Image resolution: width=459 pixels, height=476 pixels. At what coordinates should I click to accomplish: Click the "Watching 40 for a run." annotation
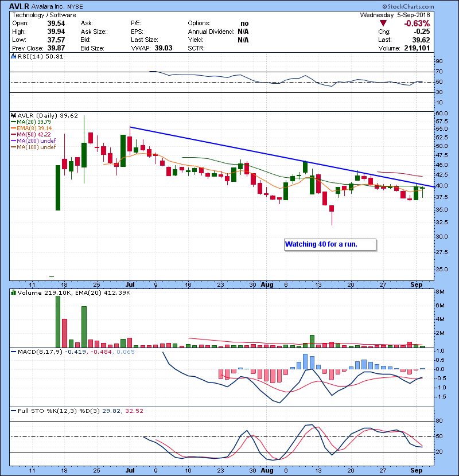pos(330,244)
